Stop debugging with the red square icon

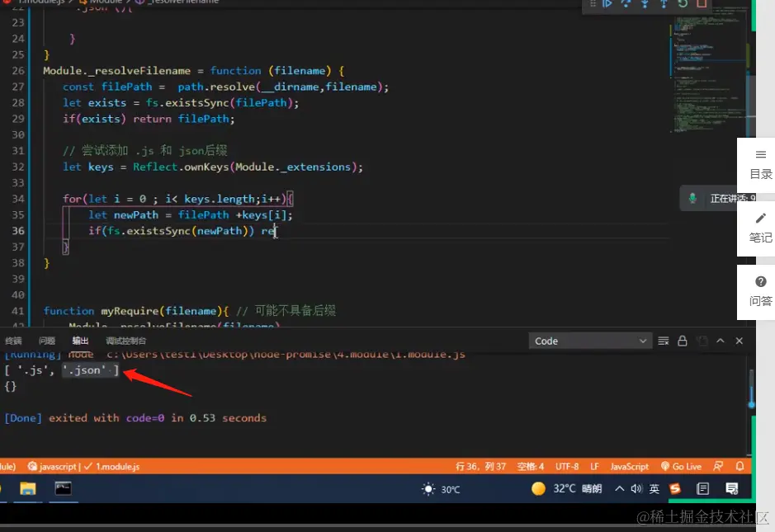[x=702, y=3]
